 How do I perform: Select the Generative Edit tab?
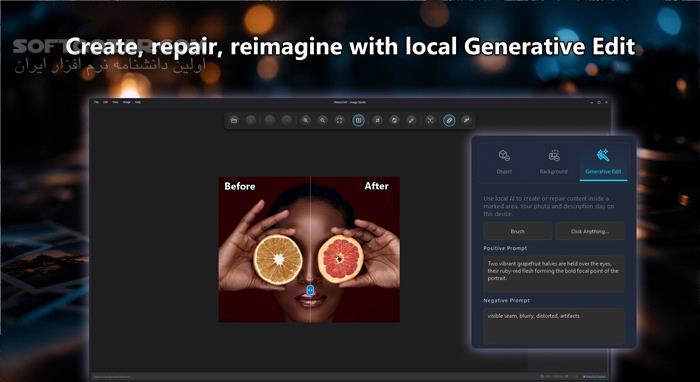point(603,162)
